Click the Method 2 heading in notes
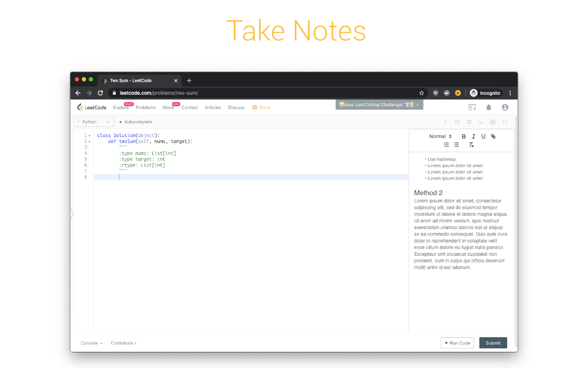Screen dimensions: 588x368 click(429, 193)
